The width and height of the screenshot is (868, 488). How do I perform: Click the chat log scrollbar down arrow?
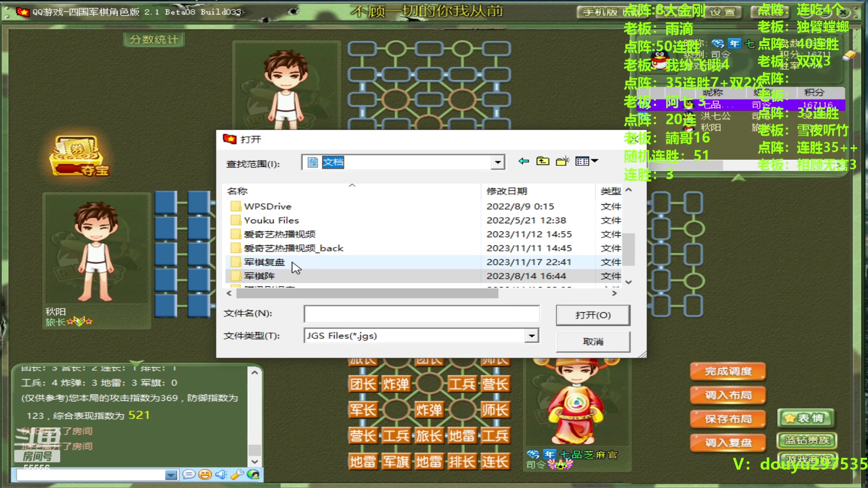pos(255,462)
